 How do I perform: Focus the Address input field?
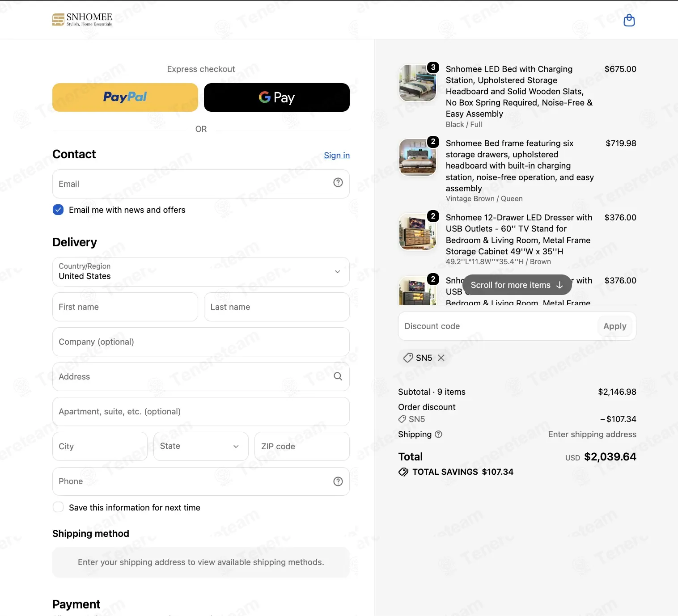click(x=201, y=377)
